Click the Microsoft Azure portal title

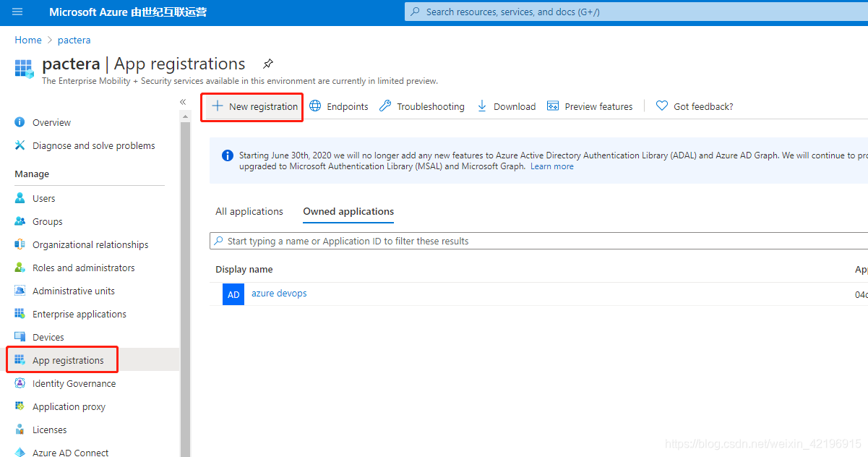point(128,12)
